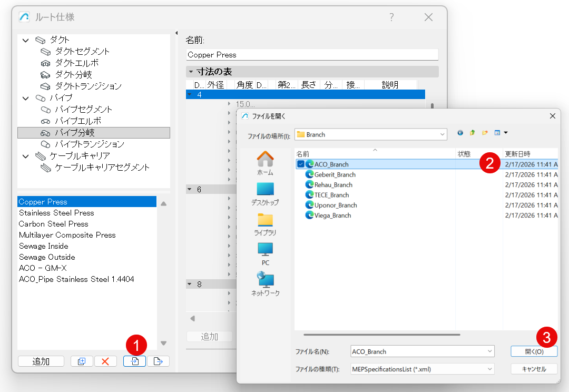The height and width of the screenshot is (392, 569).
Task: Select the Uponor_Branch file
Action: click(336, 205)
